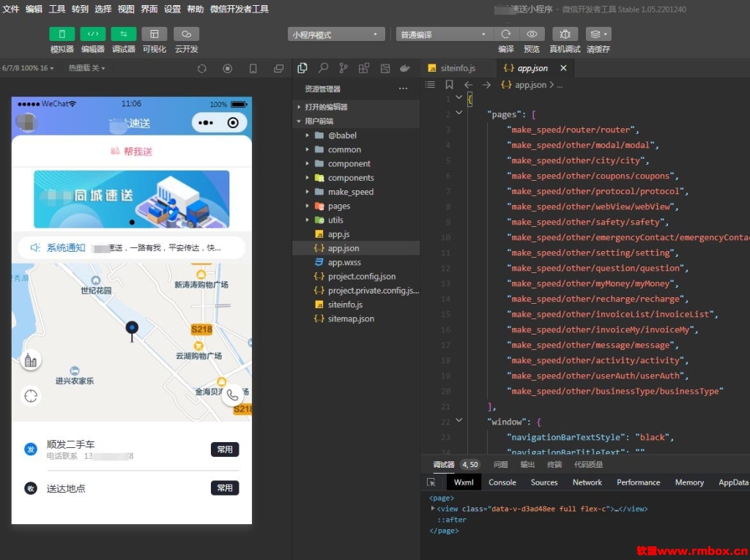Toggle the simulator panel button
This screenshot has width=750, height=560.
click(62, 34)
